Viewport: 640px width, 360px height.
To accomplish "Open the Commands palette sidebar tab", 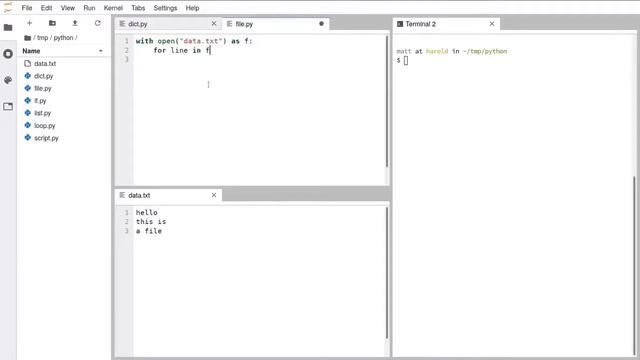I will (8, 80).
